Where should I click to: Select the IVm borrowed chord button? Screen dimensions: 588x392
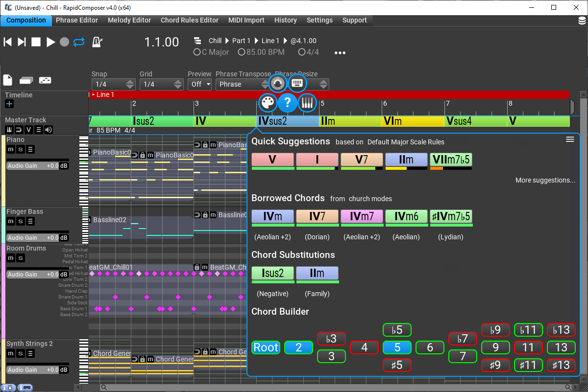(x=272, y=217)
